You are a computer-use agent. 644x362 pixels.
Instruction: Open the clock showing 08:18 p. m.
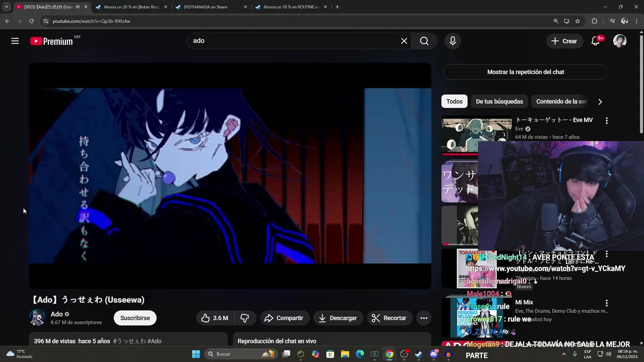coord(627,354)
